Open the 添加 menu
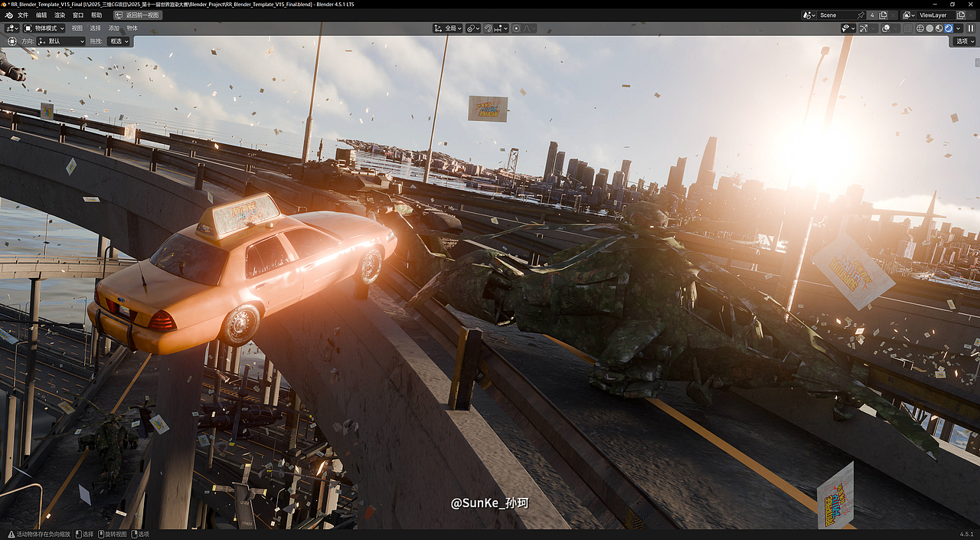This screenshot has width=980, height=540. (x=113, y=28)
